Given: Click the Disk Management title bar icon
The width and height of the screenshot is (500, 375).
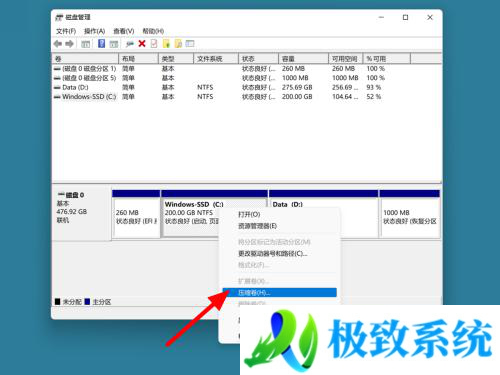Looking at the screenshot, I should pyautogui.click(x=59, y=17).
